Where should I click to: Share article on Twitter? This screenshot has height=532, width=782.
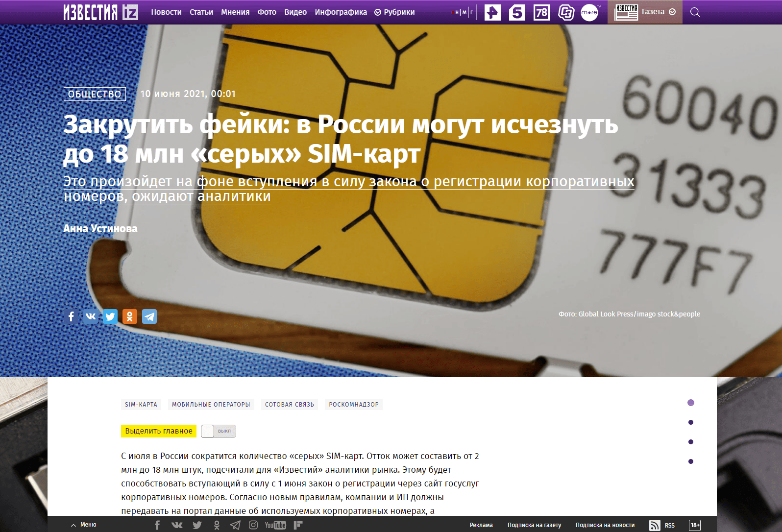tap(110, 316)
